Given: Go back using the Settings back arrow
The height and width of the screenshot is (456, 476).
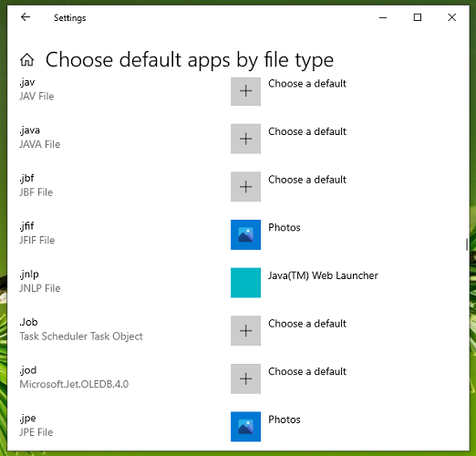Looking at the screenshot, I should (x=26, y=17).
